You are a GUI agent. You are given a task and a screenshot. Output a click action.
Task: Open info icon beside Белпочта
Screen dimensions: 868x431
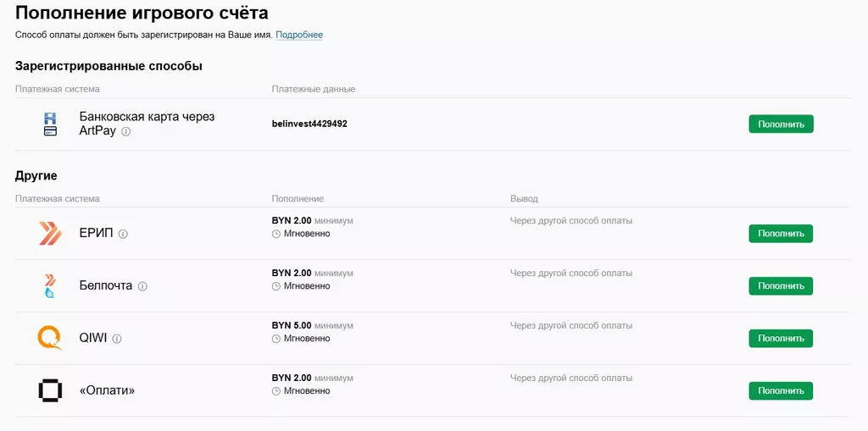point(142,286)
